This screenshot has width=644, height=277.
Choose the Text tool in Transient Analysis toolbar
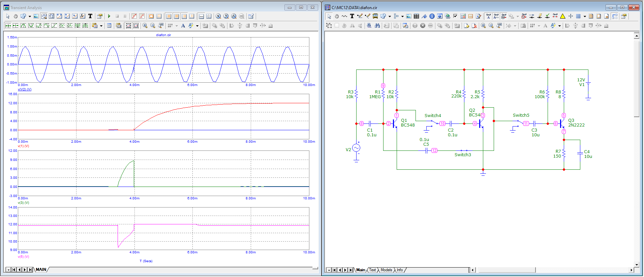click(x=90, y=16)
